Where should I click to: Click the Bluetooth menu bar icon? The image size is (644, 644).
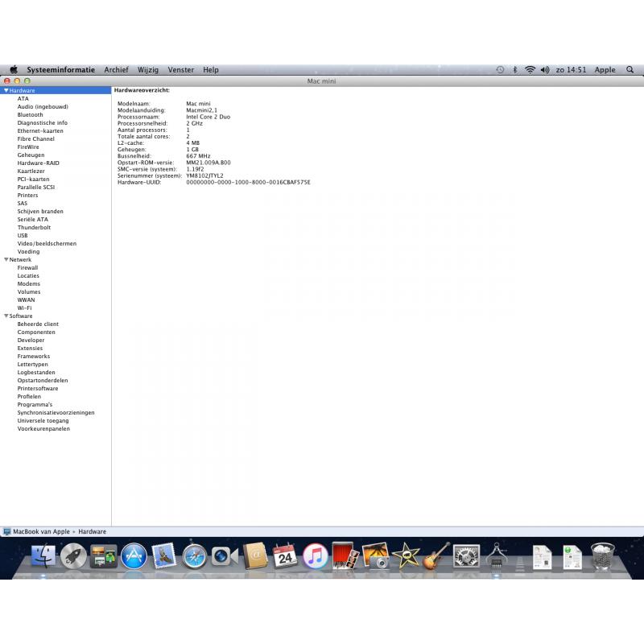[x=515, y=70]
